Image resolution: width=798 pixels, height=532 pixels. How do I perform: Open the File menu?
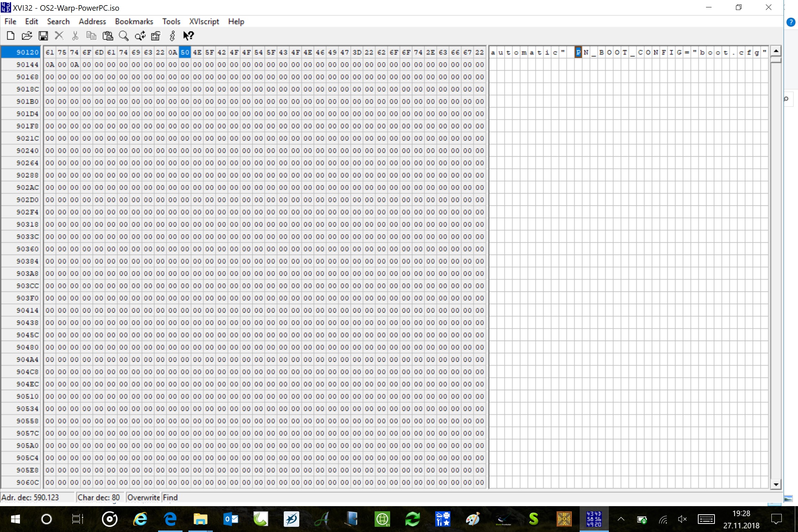click(10, 21)
